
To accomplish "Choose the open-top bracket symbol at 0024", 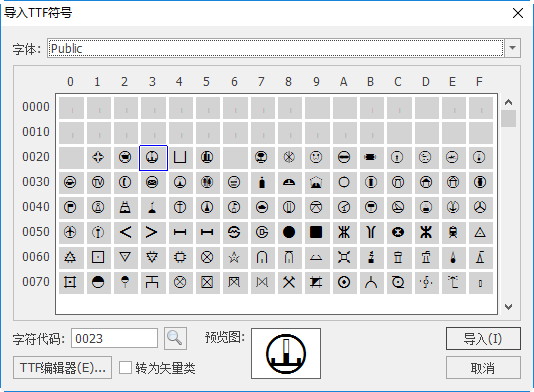I will tap(180, 157).
